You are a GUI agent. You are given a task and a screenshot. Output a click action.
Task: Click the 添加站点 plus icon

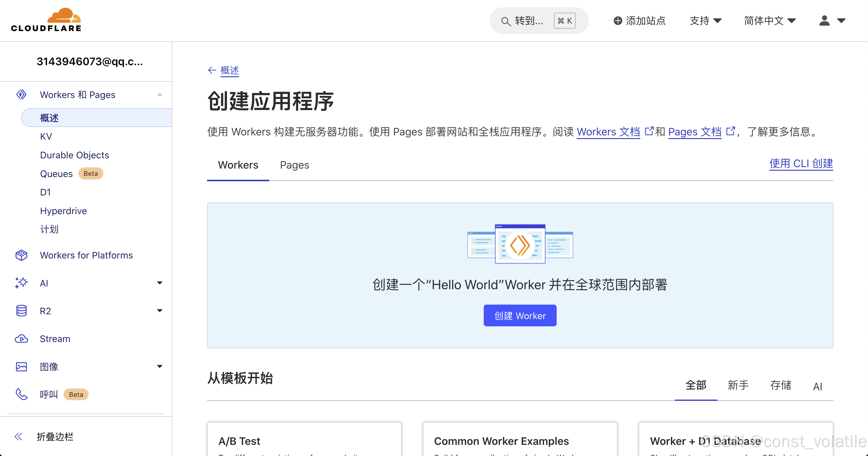tap(618, 21)
